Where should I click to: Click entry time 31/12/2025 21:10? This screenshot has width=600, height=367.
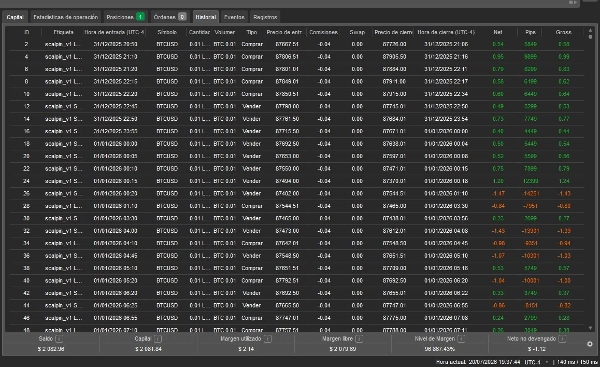pos(116,57)
